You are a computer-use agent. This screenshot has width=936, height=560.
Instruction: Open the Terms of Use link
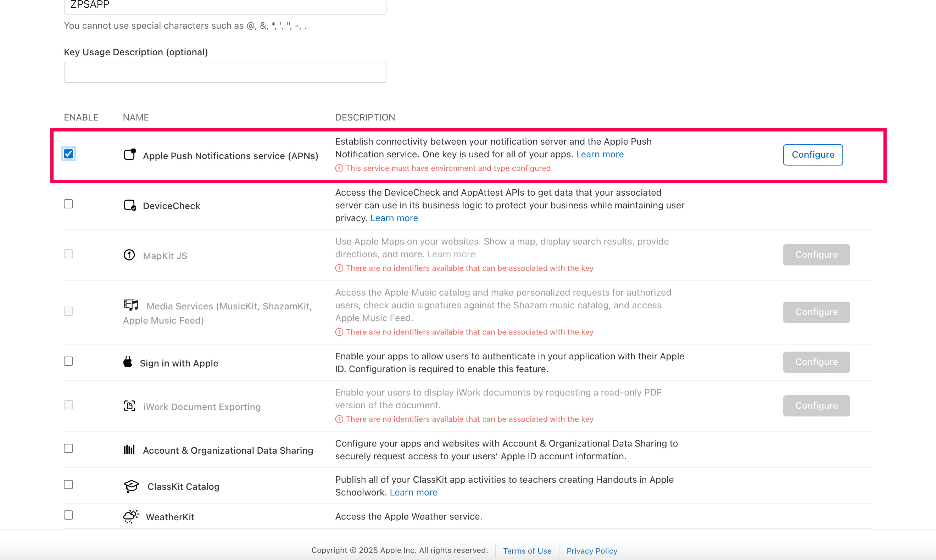pyautogui.click(x=527, y=550)
